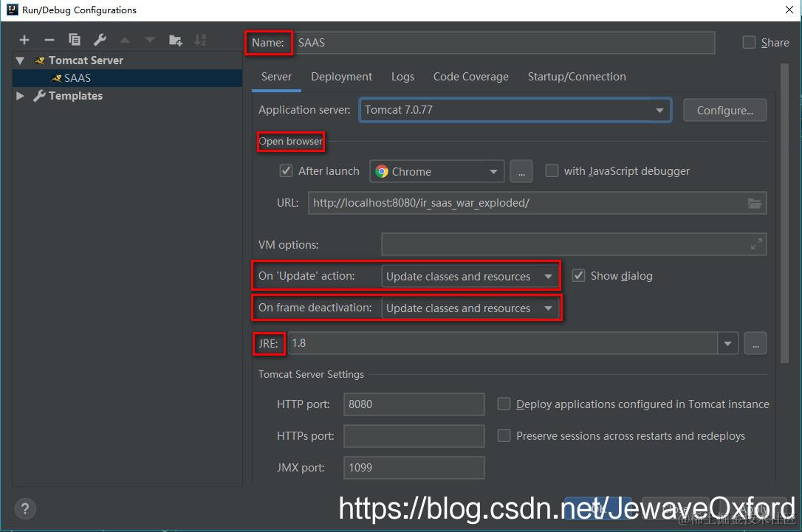Open the On frame deactivation dropdown
The image size is (802, 532).
pos(470,308)
